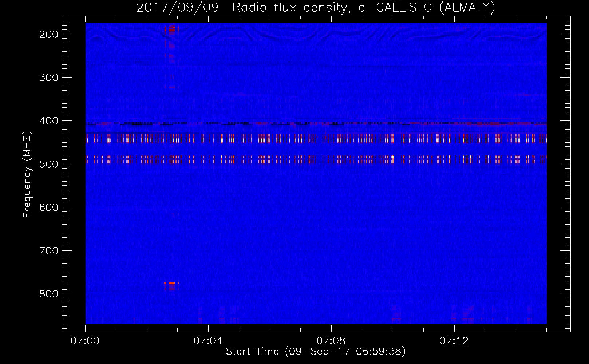Viewport: 589px width, 364px height.
Task: Click the dark interference band near 410 MHz
Action: click(x=316, y=124)
